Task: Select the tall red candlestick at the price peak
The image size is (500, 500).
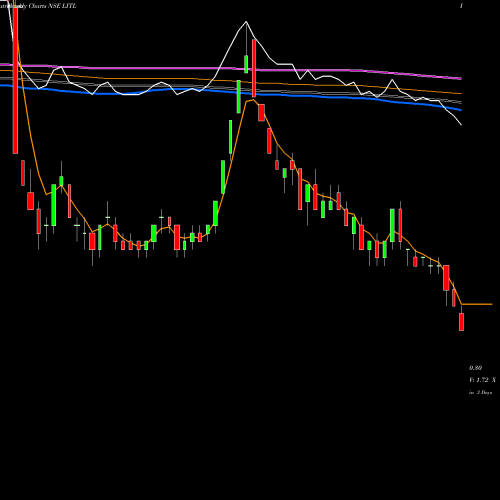Action: click(x=254, y=68)
